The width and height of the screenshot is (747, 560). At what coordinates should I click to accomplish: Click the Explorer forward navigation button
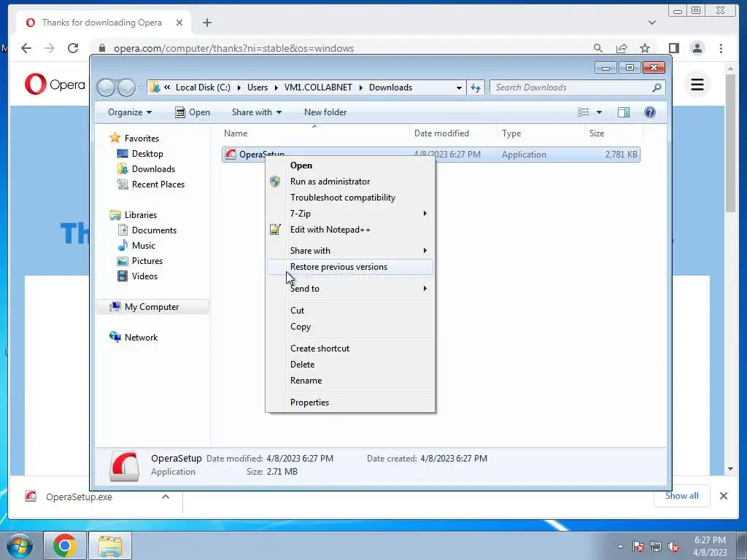pos(126,87)
